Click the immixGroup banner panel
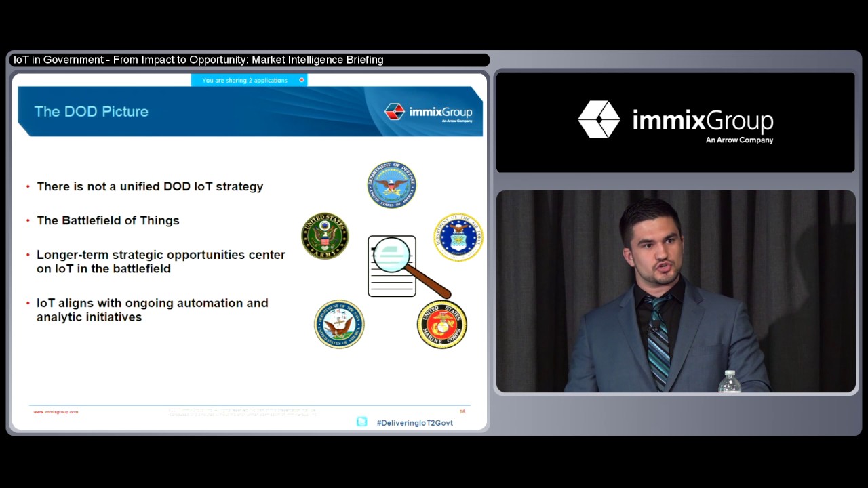The image size is (868, 488). click(x=676, y=122)
